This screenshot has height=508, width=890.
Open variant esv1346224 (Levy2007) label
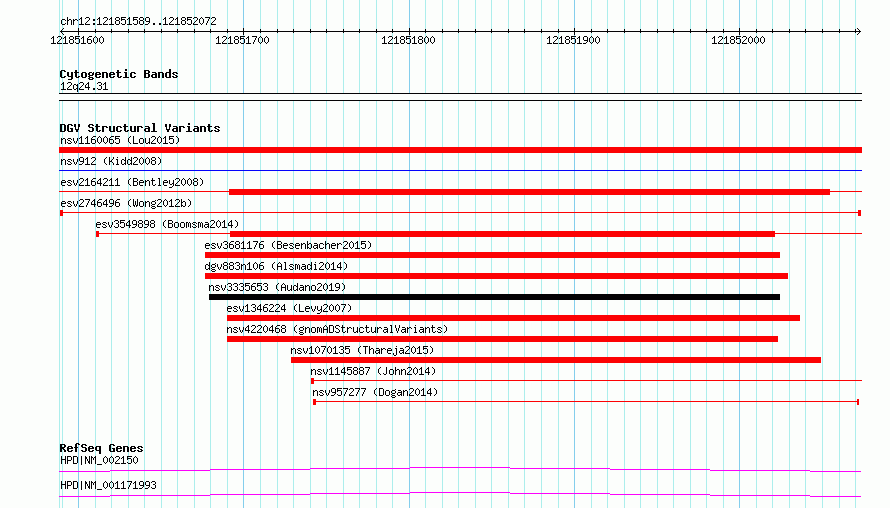point(289,308)
